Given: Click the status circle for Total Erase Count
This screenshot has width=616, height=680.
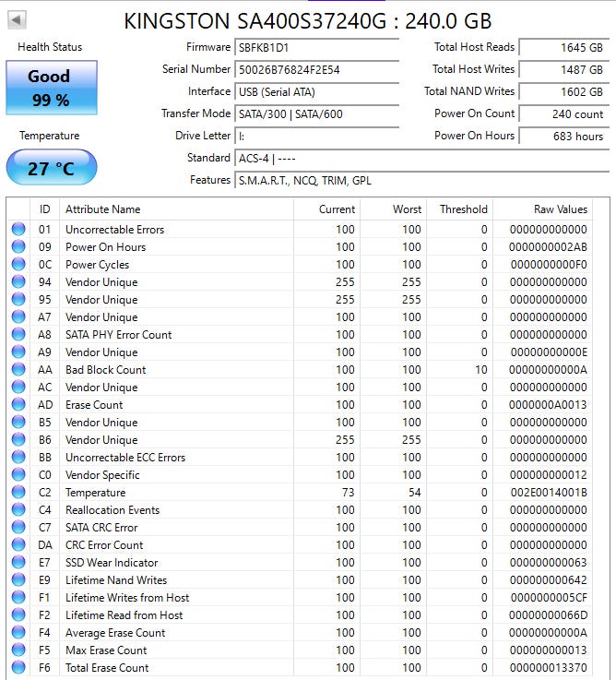Looking at the screenshot, I should coord(18,667).
